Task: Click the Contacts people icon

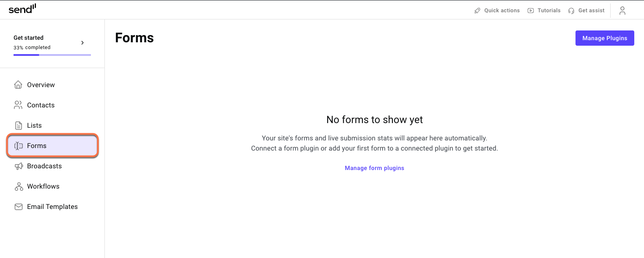Action: click(x=18, y=105)
